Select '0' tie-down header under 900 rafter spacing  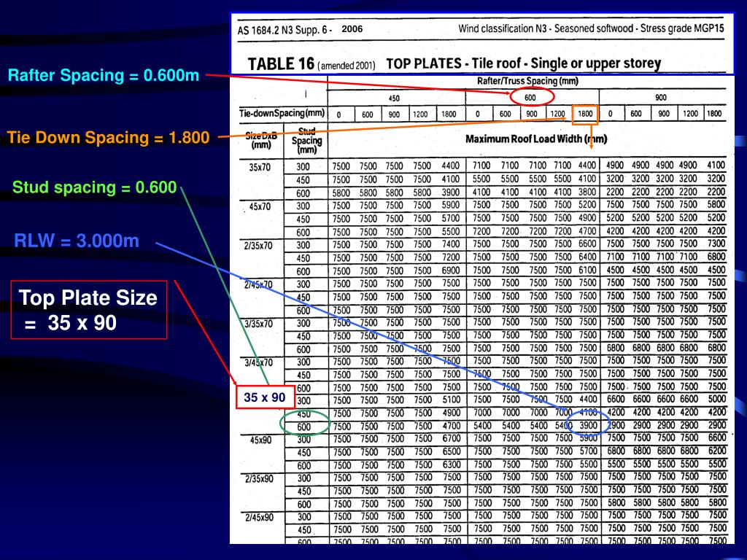[x=611, y=114]
